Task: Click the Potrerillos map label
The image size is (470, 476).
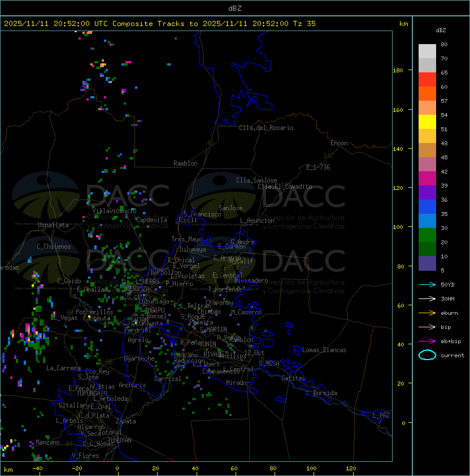Action: 94,312
